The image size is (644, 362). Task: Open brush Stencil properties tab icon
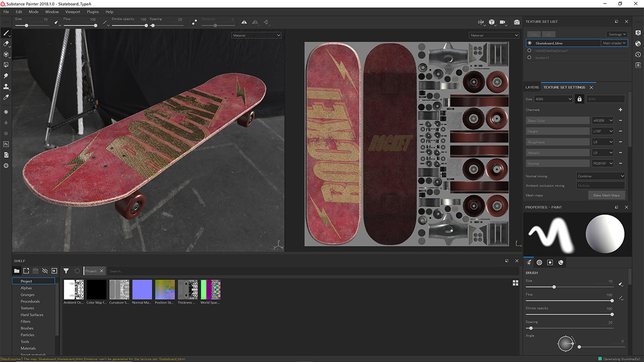(550, 262)
